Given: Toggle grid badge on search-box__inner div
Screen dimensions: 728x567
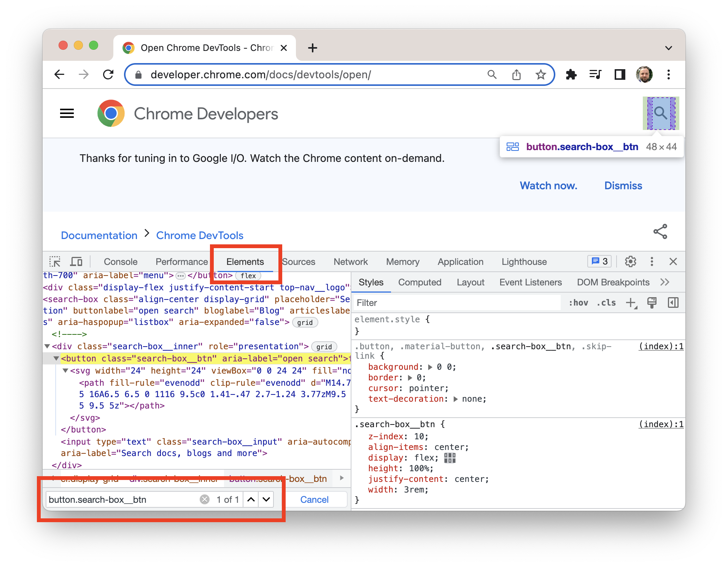Looking at the screenshot, I should (324, 347).
